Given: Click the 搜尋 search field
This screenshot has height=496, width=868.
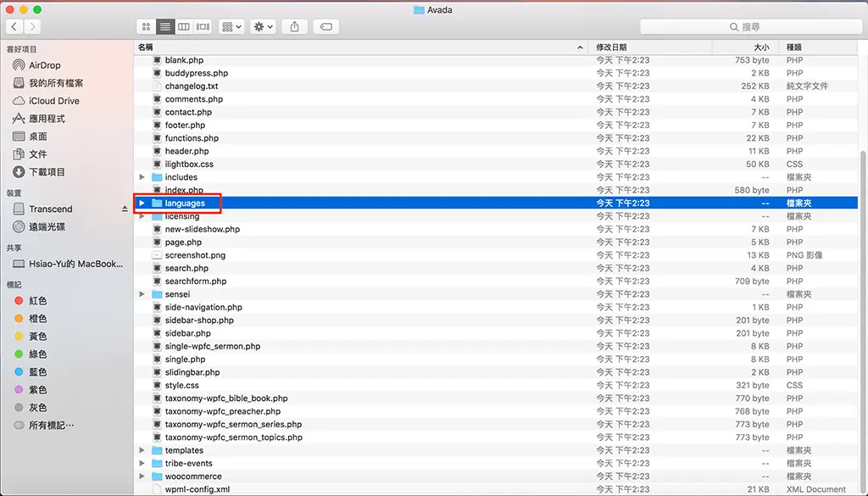Looking at the screenshot, I should coord(751,26).
